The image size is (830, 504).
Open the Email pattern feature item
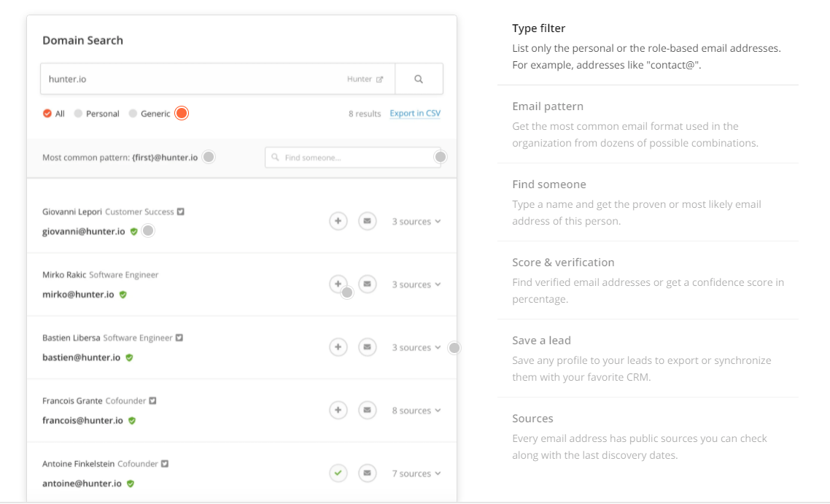648,125
